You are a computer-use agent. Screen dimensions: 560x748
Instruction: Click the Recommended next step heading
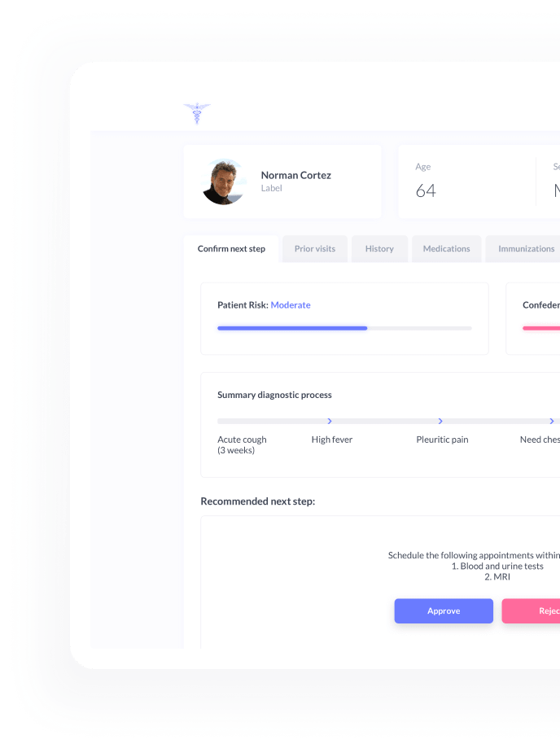(x=257, y=501)
